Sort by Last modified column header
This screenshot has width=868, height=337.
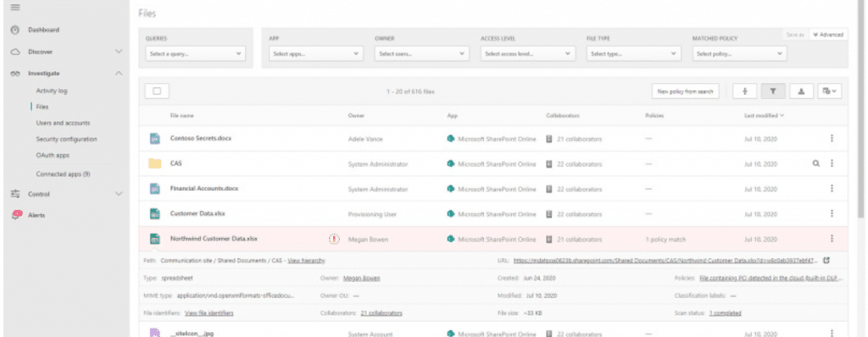(x=765, y=116)
